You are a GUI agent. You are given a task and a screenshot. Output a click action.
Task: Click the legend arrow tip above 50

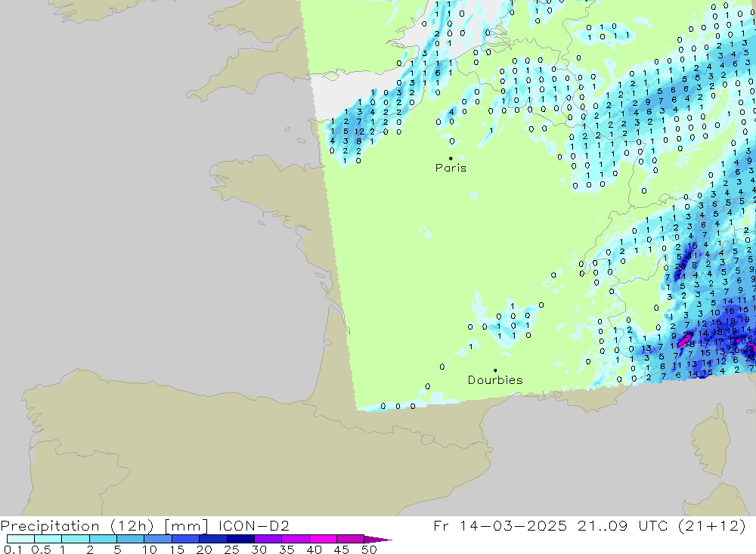point(378,539)
